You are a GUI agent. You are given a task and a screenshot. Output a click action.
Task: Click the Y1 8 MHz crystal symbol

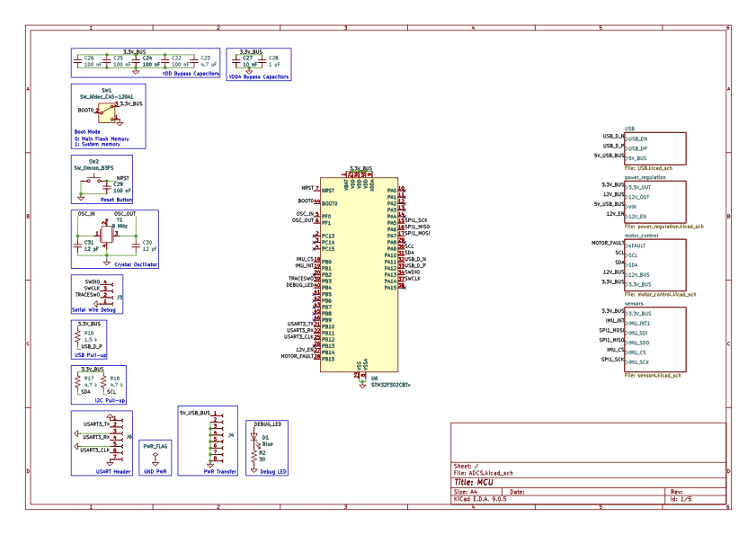(107, 235)
